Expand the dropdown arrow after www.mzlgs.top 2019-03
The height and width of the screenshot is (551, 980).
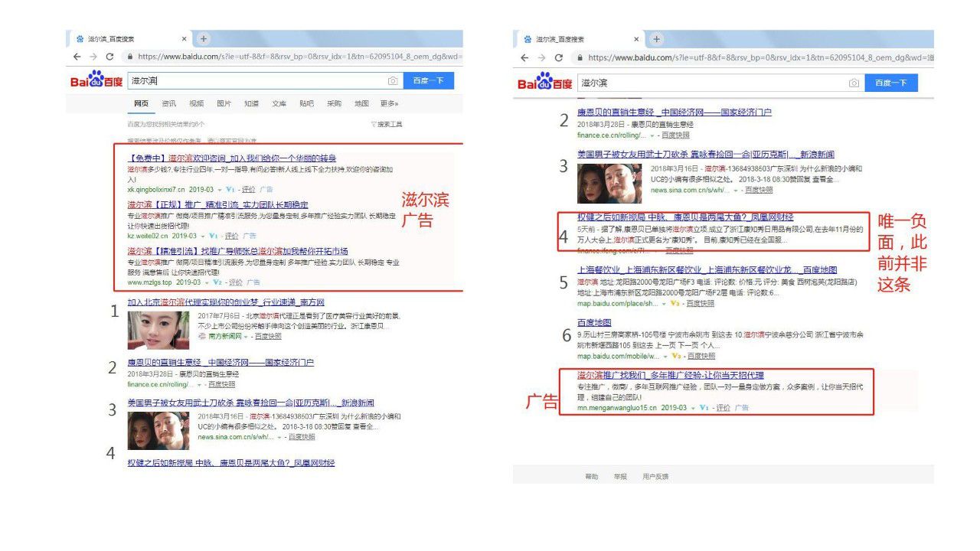pos(207,282)
